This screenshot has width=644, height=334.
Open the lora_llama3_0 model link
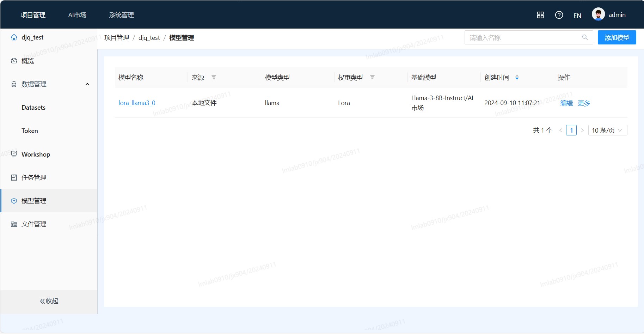137,103
